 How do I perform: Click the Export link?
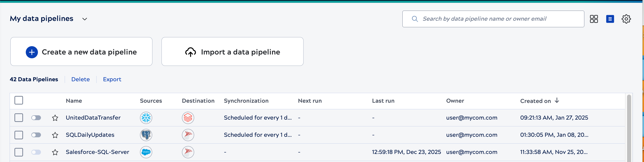[112, 79]
